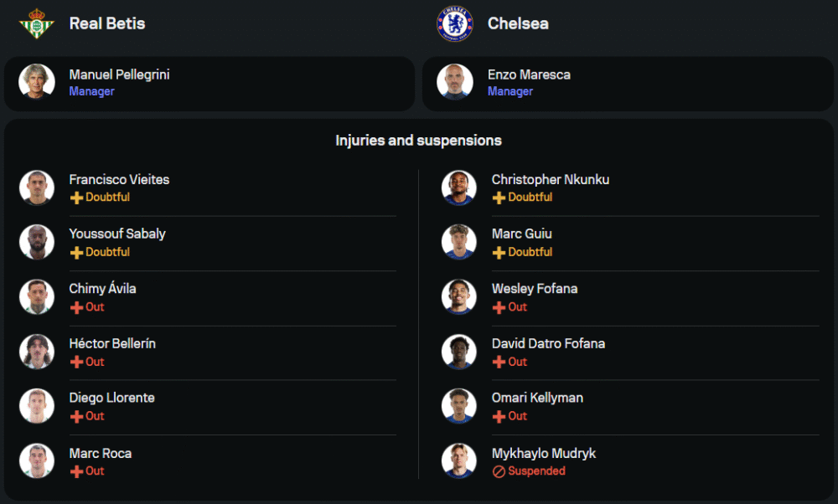Select Christopher Nkunku's player avatar
The image size is (838, 504).
pyautogui.click(x=458, y=188)
